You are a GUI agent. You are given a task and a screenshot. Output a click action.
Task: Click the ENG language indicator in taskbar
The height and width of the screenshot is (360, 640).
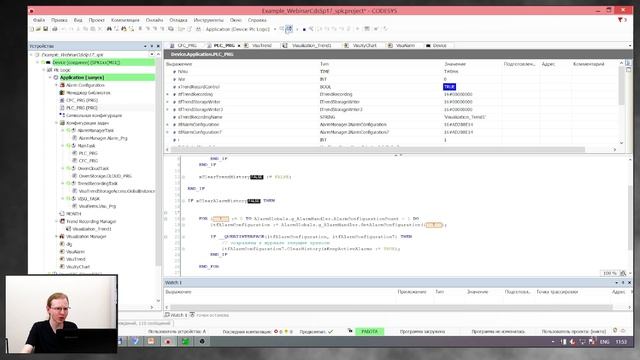pos(604,342)
